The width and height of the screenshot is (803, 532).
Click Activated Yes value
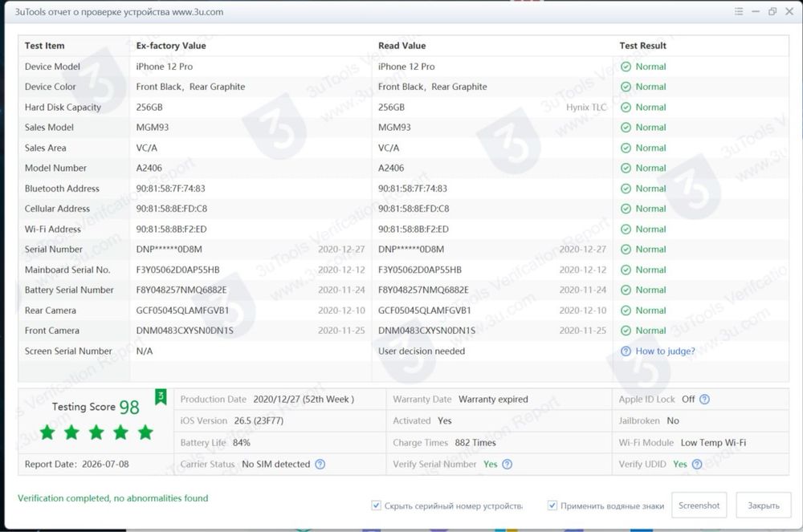pyautogui.click(x=445, y=420)
